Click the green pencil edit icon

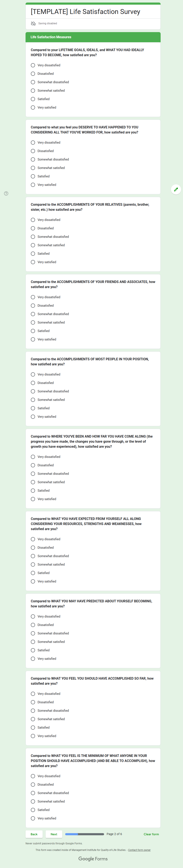[x=176, y=189]
